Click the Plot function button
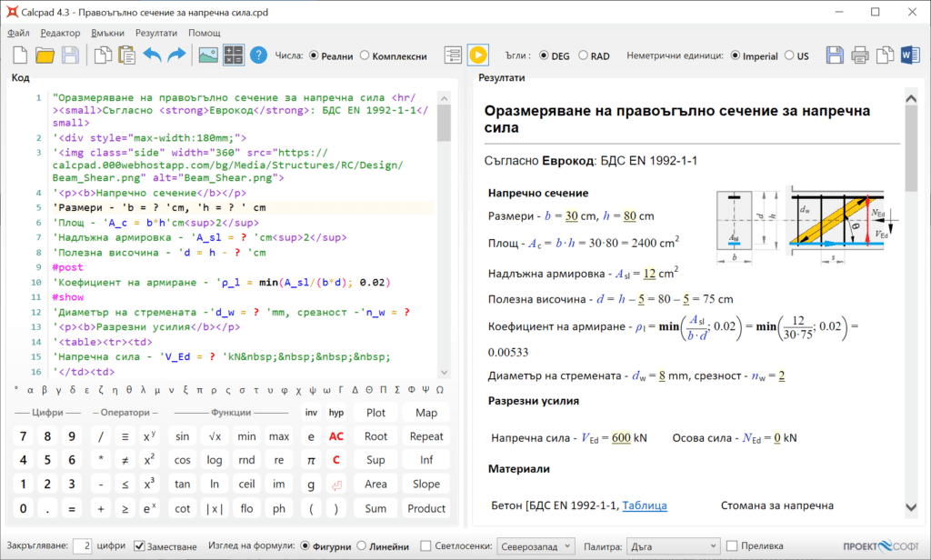The height and width of the screenshot is (560, 931). point(375,413)
